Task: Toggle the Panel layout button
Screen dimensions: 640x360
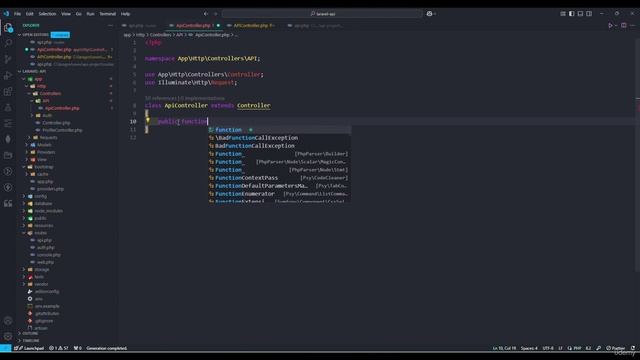Action: point(580,13)
